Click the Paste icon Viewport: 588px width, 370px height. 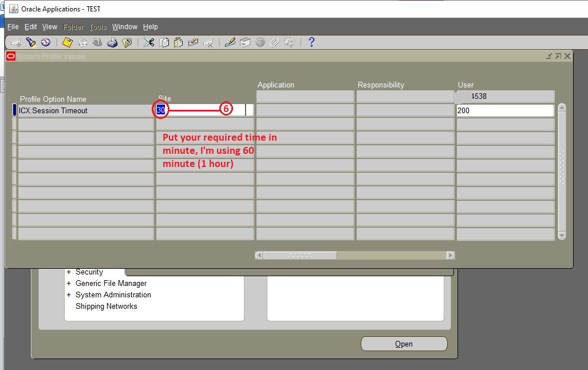(x=178, y=42)
